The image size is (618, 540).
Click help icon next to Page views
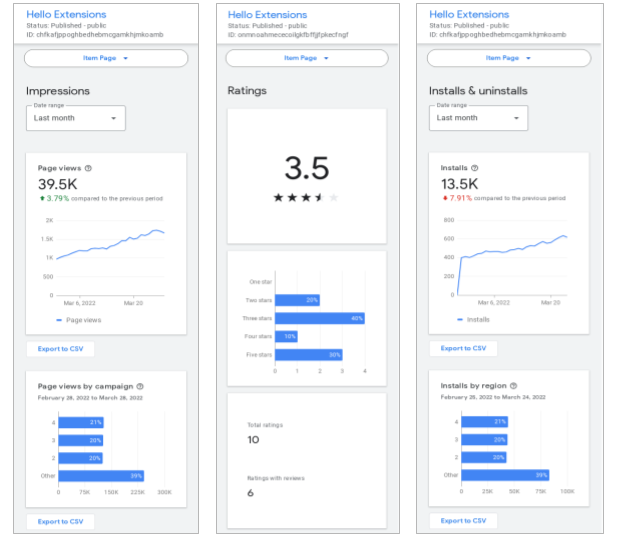click(88, 169)
